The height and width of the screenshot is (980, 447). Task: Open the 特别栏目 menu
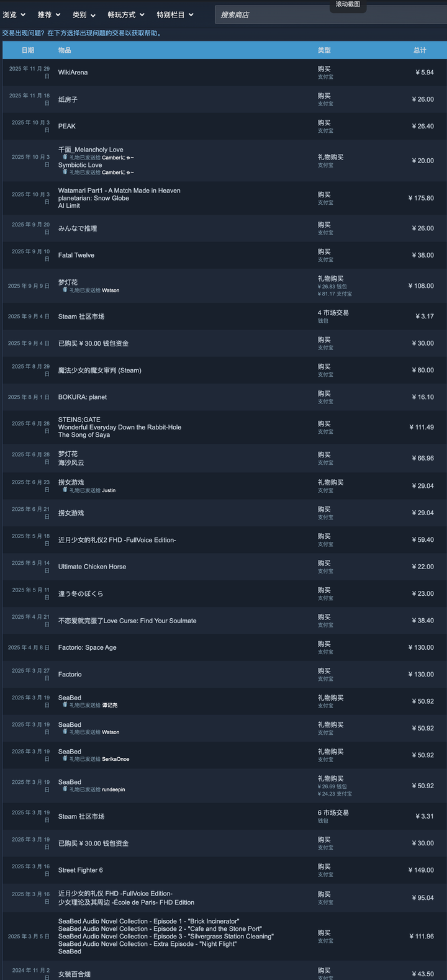175,14
